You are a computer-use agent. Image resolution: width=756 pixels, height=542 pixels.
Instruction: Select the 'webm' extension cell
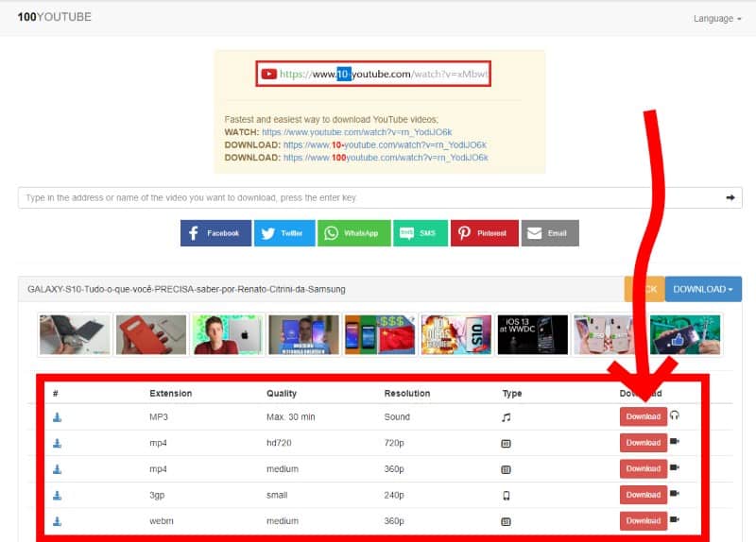coord(162,521)
